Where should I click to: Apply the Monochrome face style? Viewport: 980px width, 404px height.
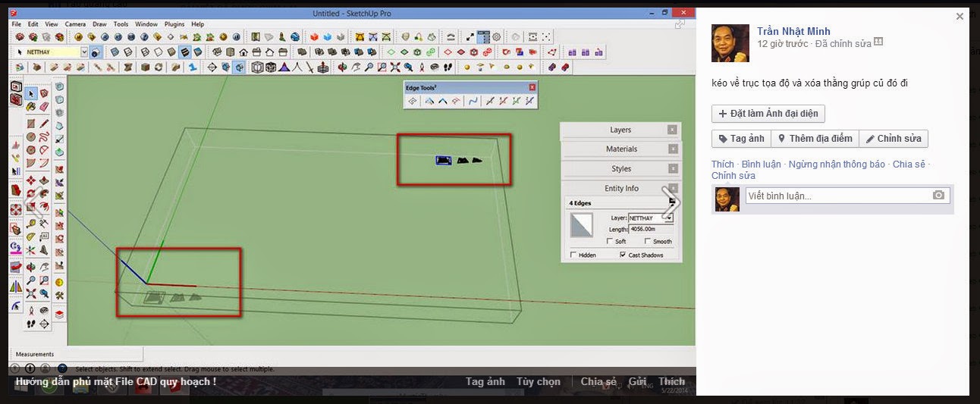198,52
